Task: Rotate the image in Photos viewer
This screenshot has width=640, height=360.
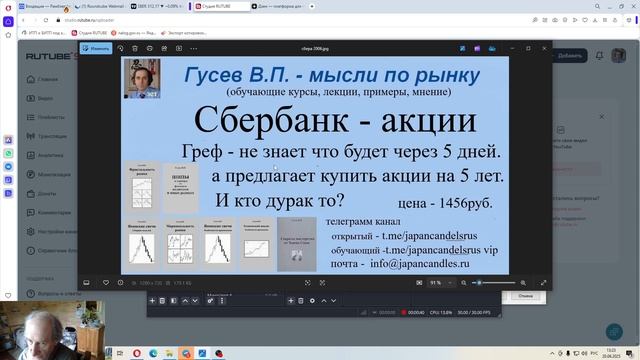Action: click(120, 49)
